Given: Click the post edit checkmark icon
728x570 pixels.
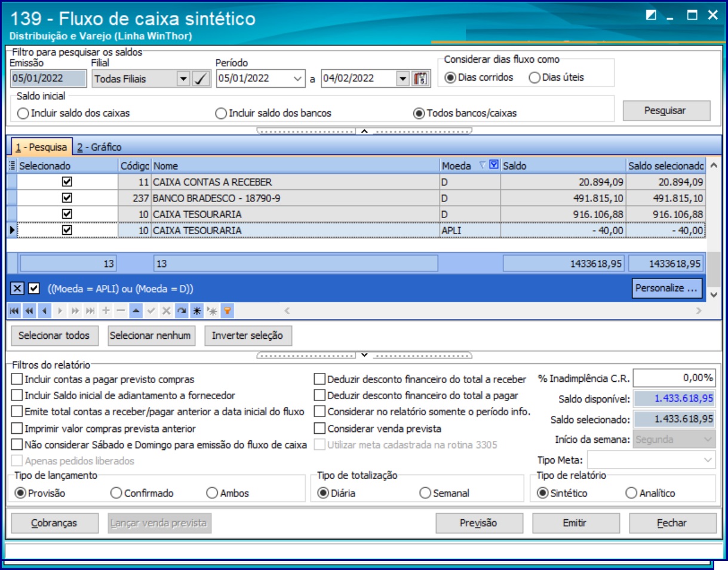Looking at the screenshot, I should point(150,311).
